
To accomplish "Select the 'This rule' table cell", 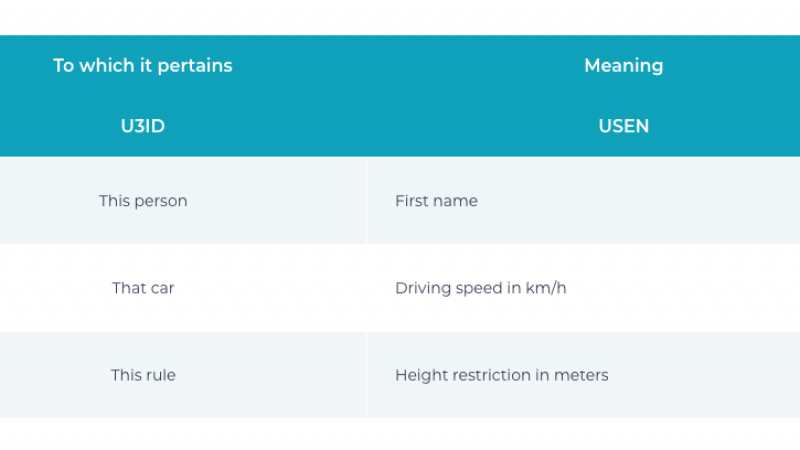I will (x=143, y=375).
